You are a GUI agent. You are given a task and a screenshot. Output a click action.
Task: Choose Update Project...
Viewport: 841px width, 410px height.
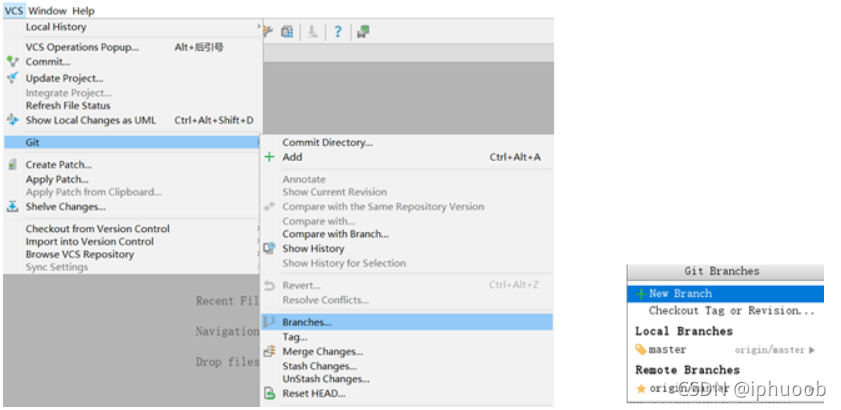point(64,78)
